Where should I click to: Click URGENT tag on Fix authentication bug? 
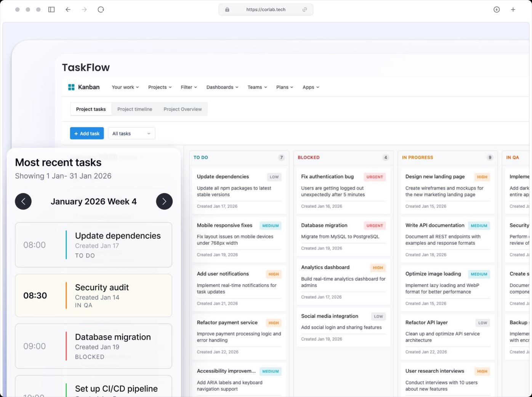(x=375, y=177)
